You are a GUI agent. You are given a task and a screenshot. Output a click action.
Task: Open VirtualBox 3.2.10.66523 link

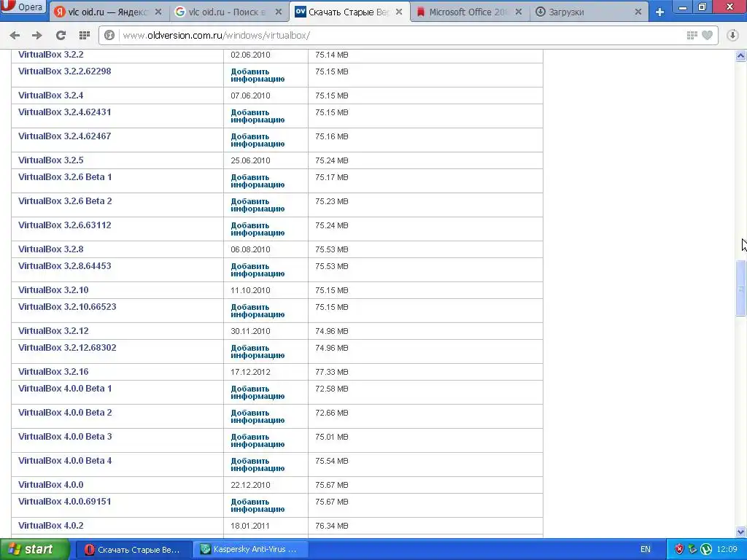pos(67,307)
